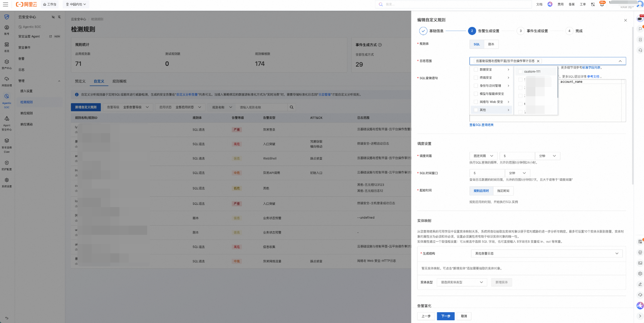Open the hamburger navigation menu
Screen dimensions: 644x323
[x=5, y=4]
